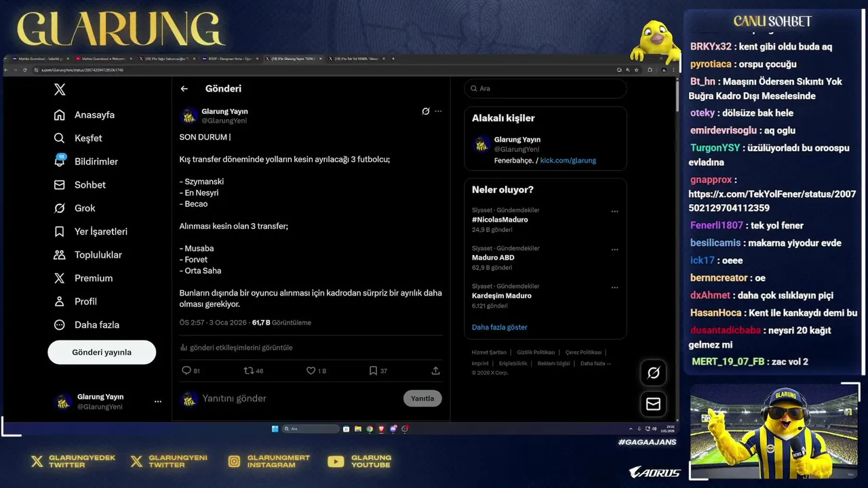Open Keşfet search page

point(78,138)
